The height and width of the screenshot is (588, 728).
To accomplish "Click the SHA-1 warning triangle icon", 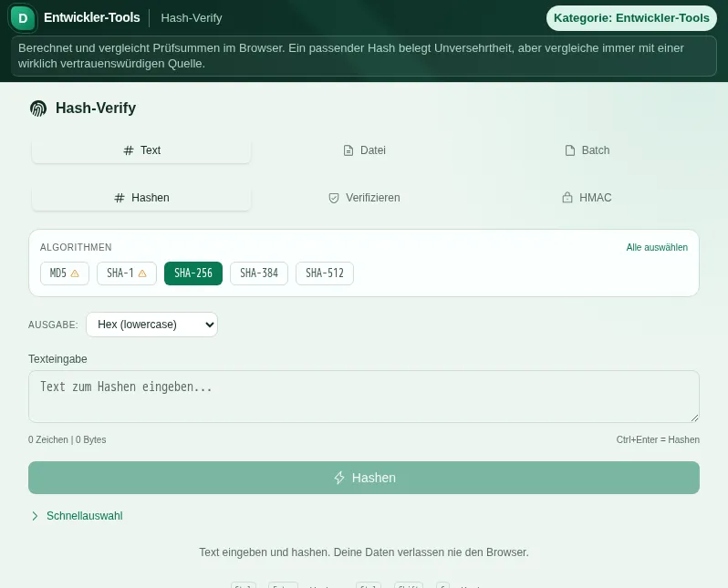I will 142,273.
